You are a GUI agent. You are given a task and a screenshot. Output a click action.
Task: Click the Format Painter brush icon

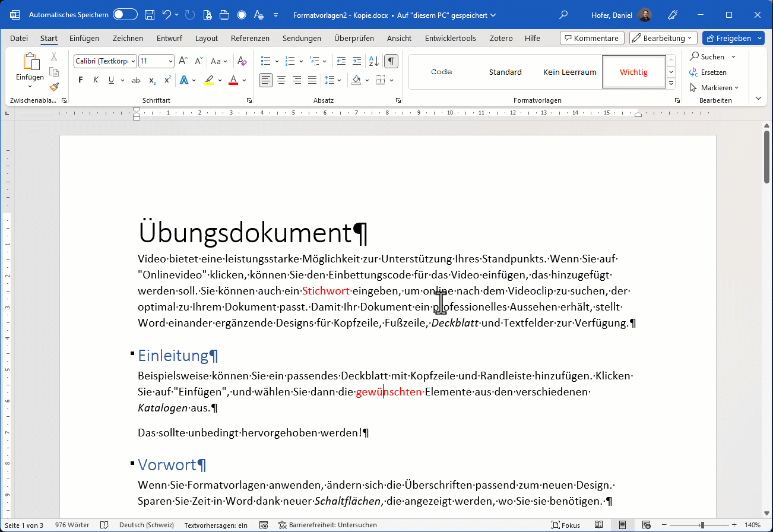click(x=54, y=87)
